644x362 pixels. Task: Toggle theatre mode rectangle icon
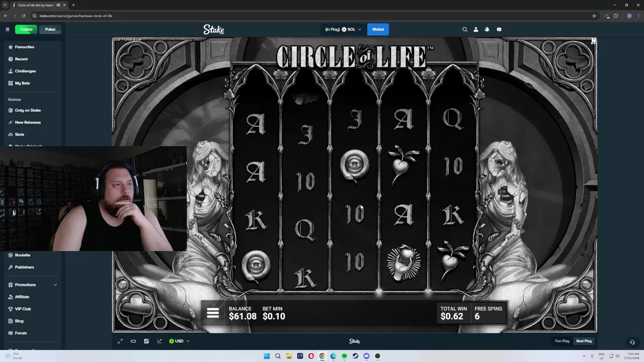tap(133, 341)
